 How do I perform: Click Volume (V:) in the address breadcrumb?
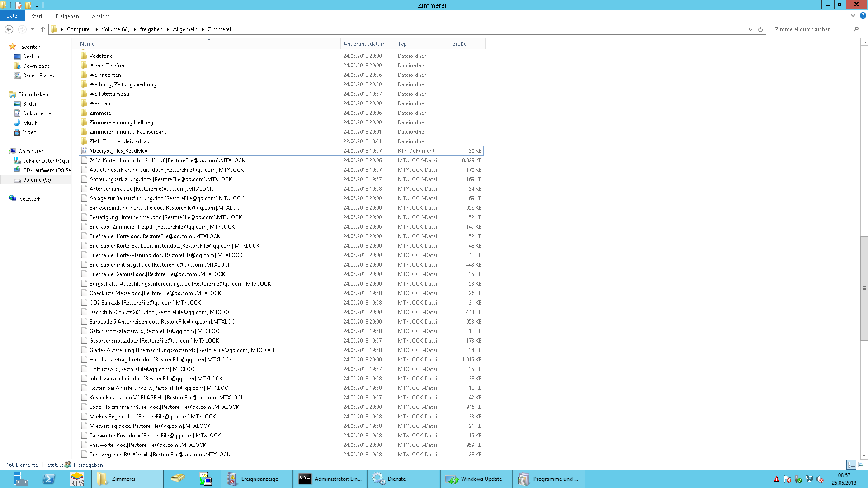click(115, 29)
